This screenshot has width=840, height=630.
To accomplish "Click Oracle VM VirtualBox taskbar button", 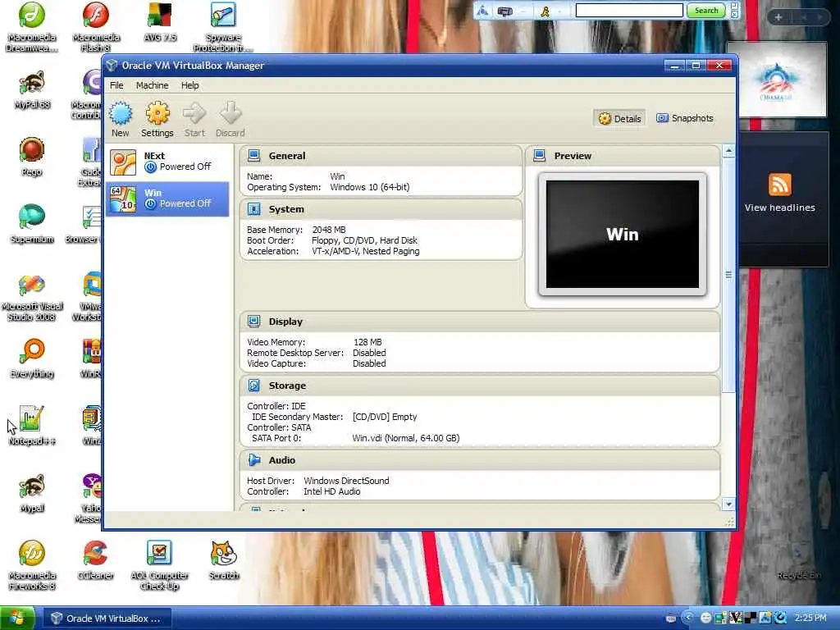I will click(x=107, y=619).
